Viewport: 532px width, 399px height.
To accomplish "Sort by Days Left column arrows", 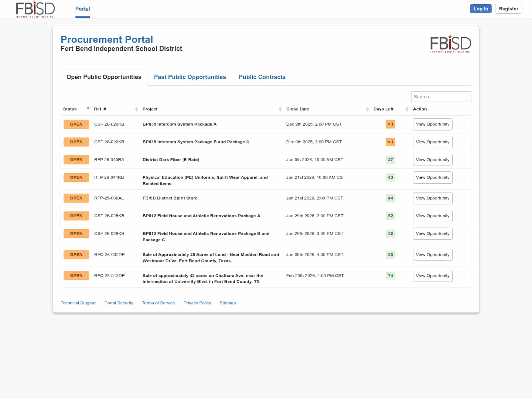I will [x=407, y=109].
